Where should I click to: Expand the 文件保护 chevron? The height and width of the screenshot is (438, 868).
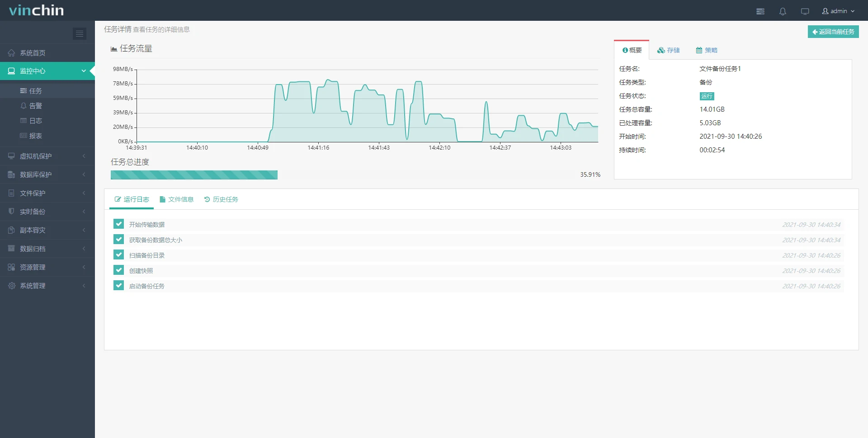click(84, 193)
